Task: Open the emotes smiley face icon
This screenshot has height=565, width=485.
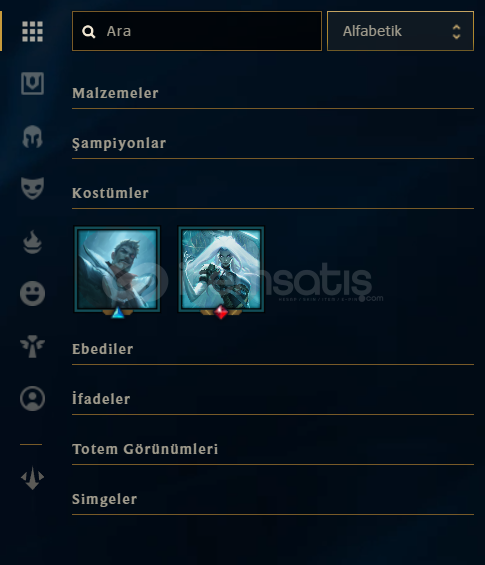Action: (32, 293)
